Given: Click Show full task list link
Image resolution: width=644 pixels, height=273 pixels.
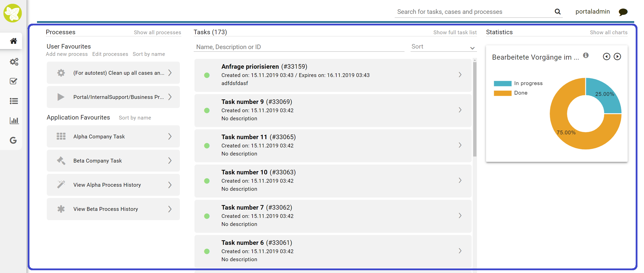Looking at the screenshot, I should pos(455,32).
